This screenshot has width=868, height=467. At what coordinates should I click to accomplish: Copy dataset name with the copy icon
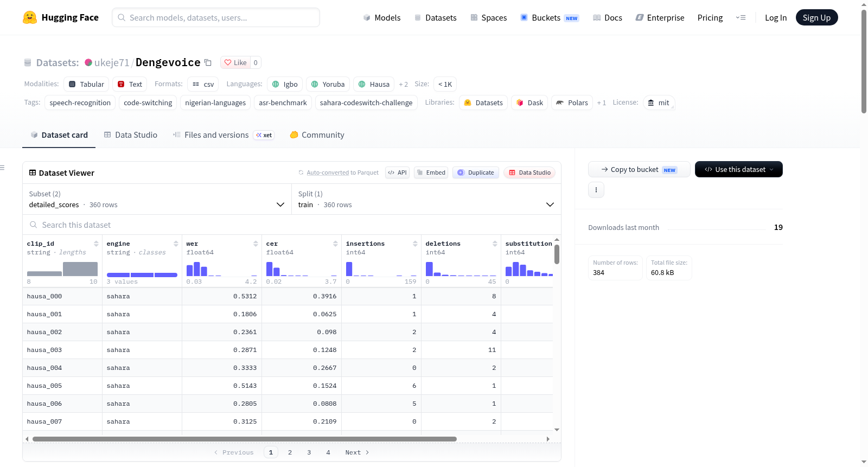tap(208, 62)
